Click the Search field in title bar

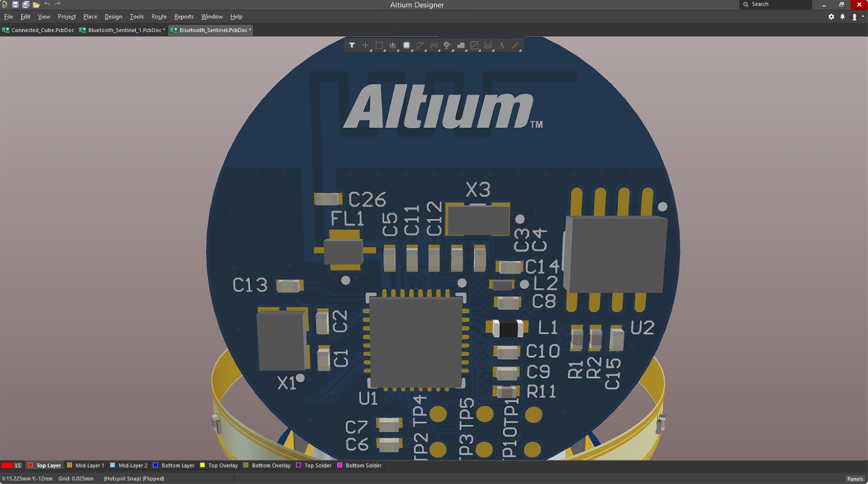776,4
